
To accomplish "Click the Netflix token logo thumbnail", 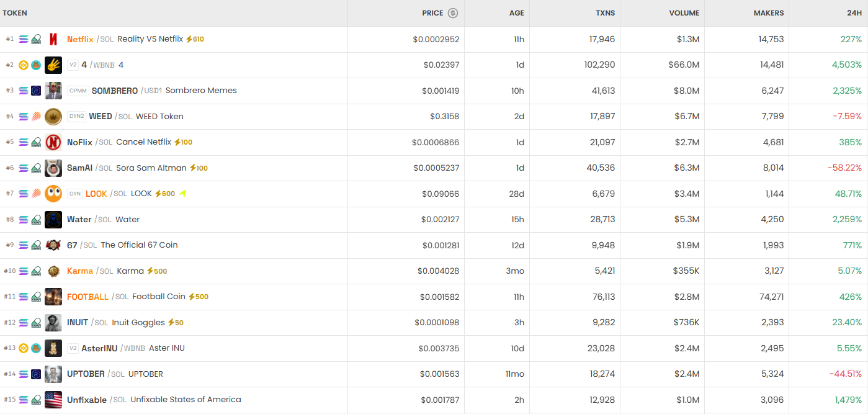I will point(53,39).
